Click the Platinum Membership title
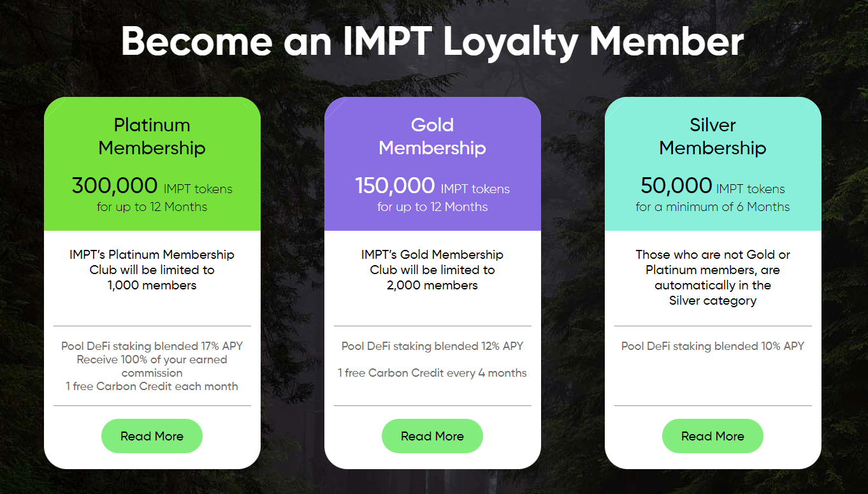 pos(152,136)
